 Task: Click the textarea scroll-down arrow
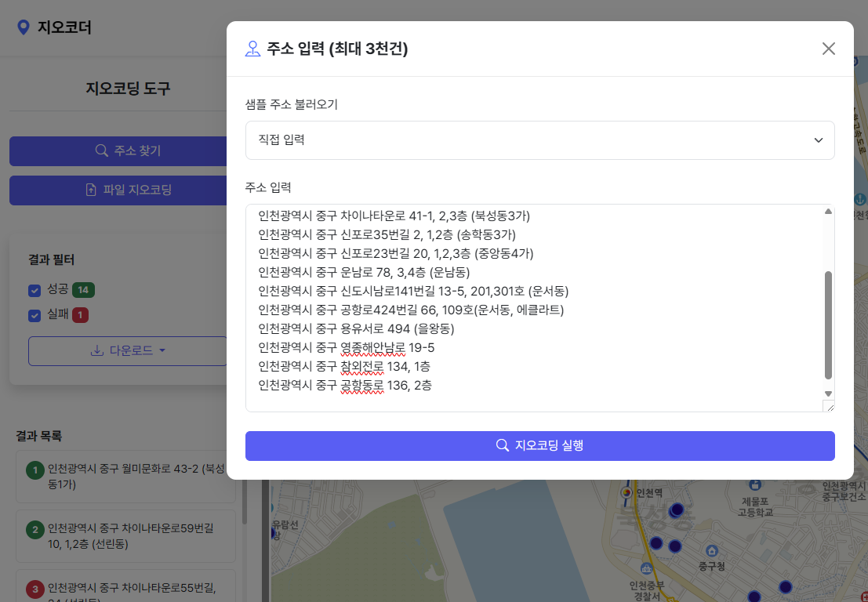828,393
